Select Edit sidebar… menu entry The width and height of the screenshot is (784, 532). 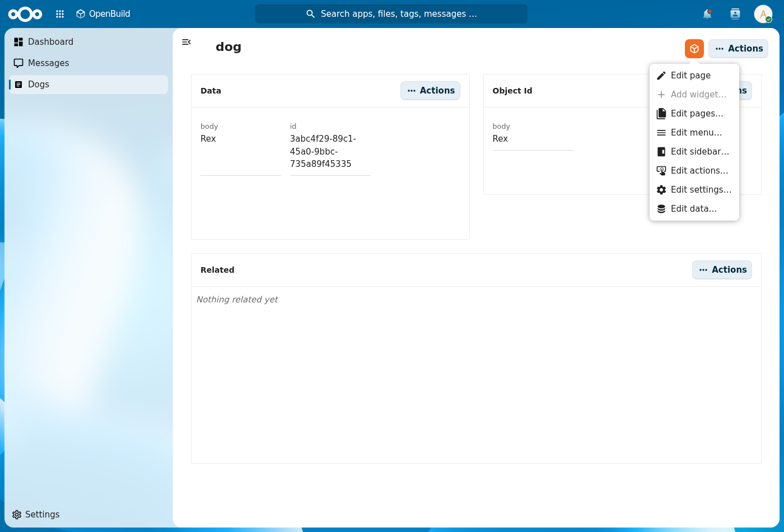694,152
